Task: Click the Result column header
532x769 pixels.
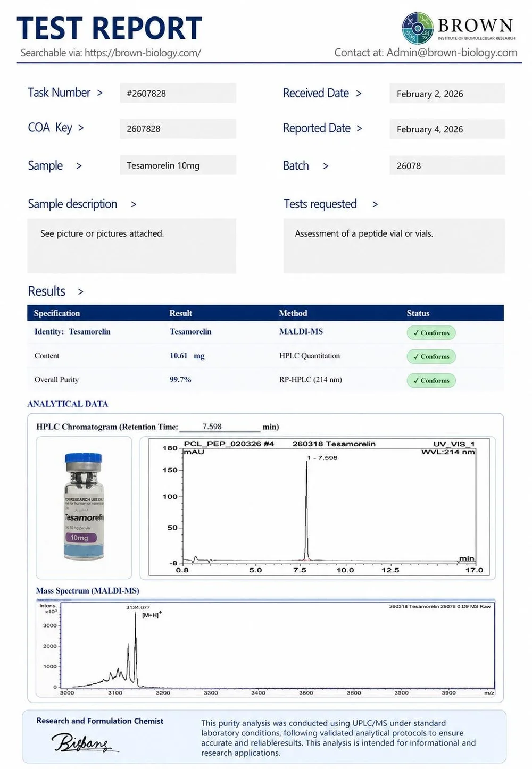Action: click(x=181, y=313)
